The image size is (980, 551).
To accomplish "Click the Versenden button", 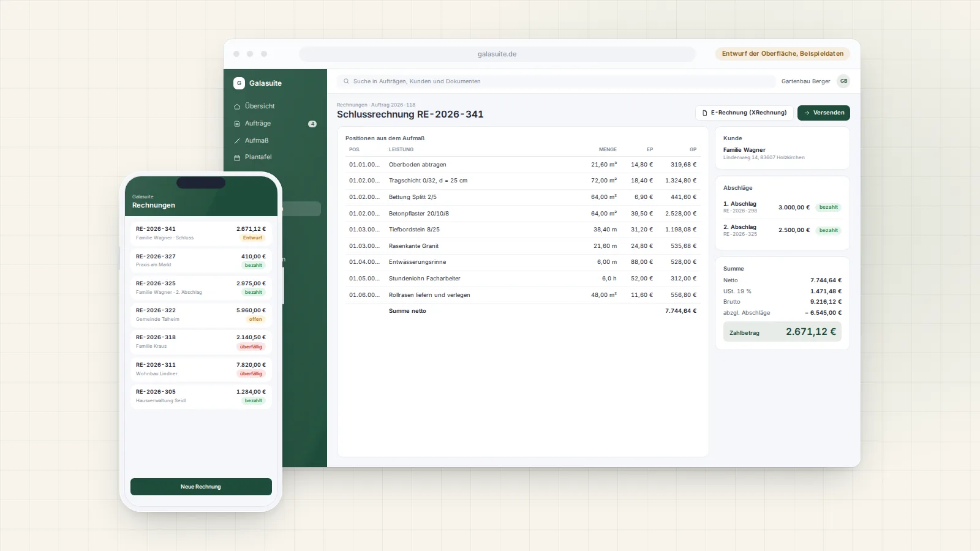I will point(824,113).
